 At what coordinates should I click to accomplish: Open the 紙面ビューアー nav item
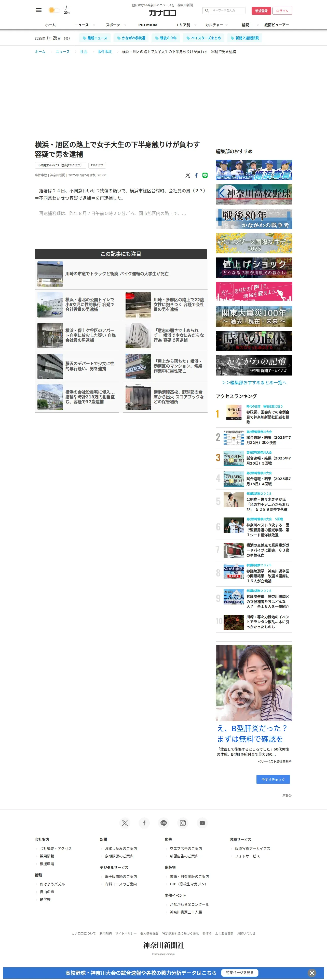coord(277,25)
